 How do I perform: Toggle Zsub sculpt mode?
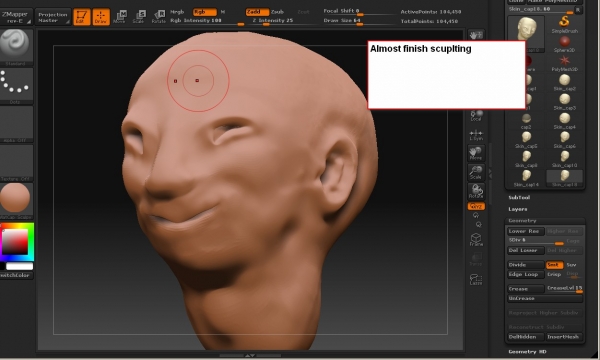coord(277,12)
